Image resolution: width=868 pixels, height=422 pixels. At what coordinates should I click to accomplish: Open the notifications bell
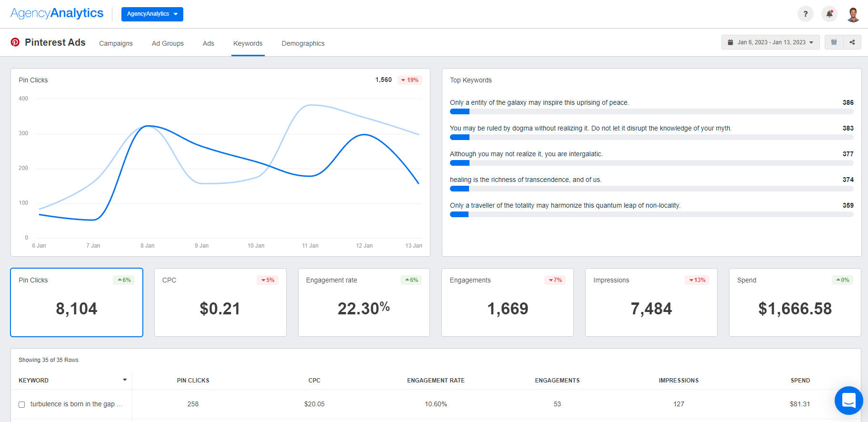(829, 14)
